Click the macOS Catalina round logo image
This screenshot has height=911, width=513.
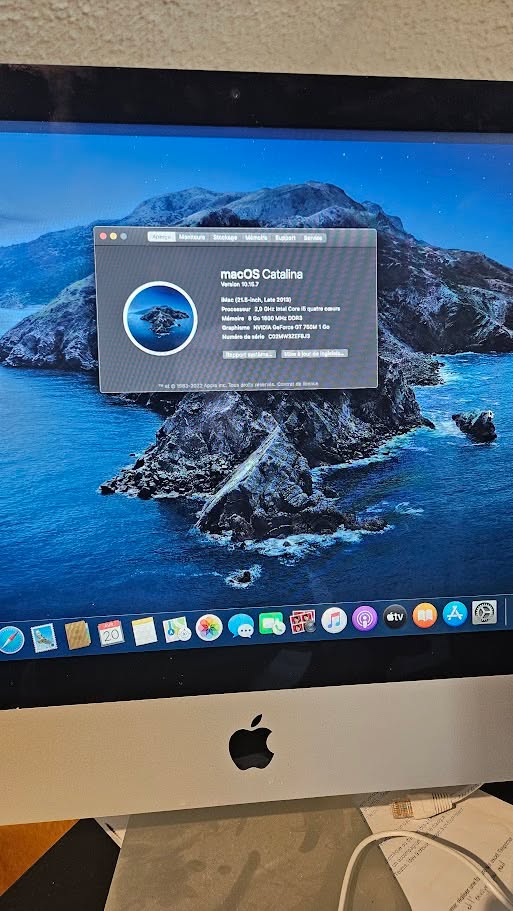(x=160, y=318)
